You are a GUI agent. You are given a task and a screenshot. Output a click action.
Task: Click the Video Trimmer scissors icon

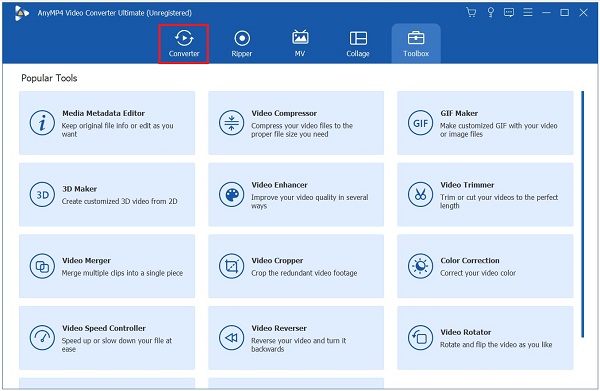(420, 194)
